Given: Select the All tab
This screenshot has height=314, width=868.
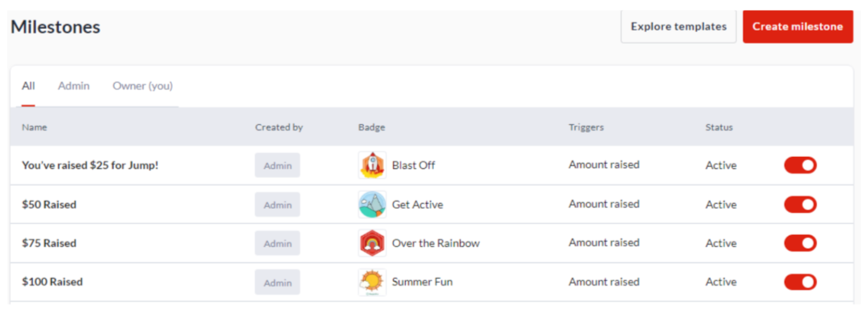Looking at the screenshot, I should (x=28, y=86).
